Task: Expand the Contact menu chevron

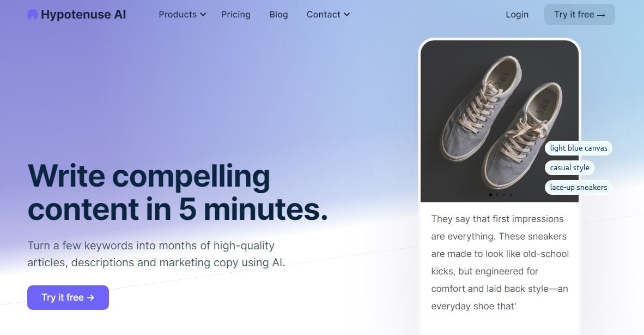Action: tap(347, 14)
